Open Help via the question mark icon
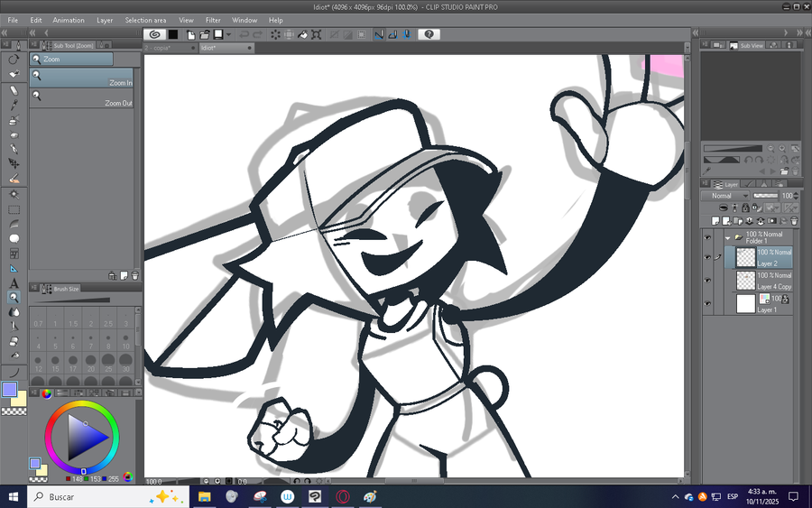 [x=429, y=34]
